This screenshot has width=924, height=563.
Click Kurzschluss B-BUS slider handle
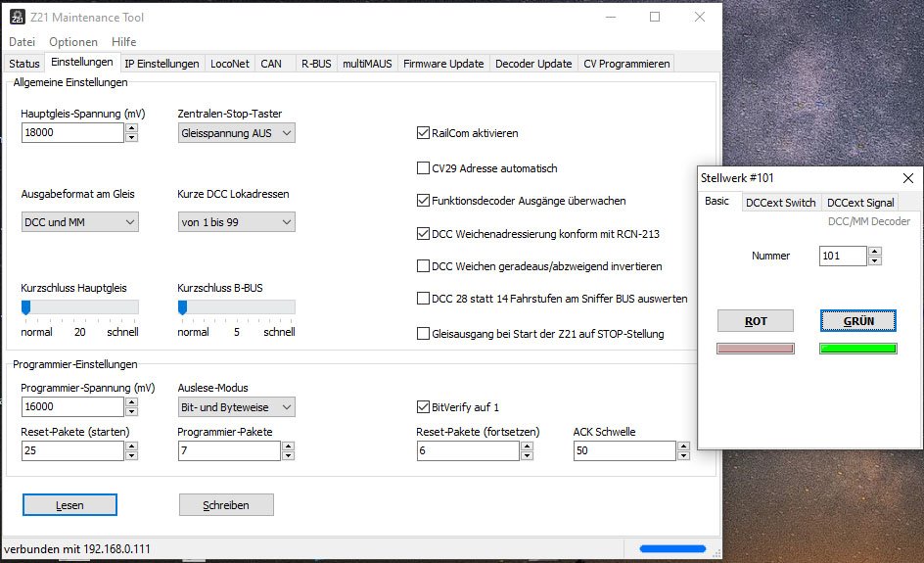click(x=183, y=307)
